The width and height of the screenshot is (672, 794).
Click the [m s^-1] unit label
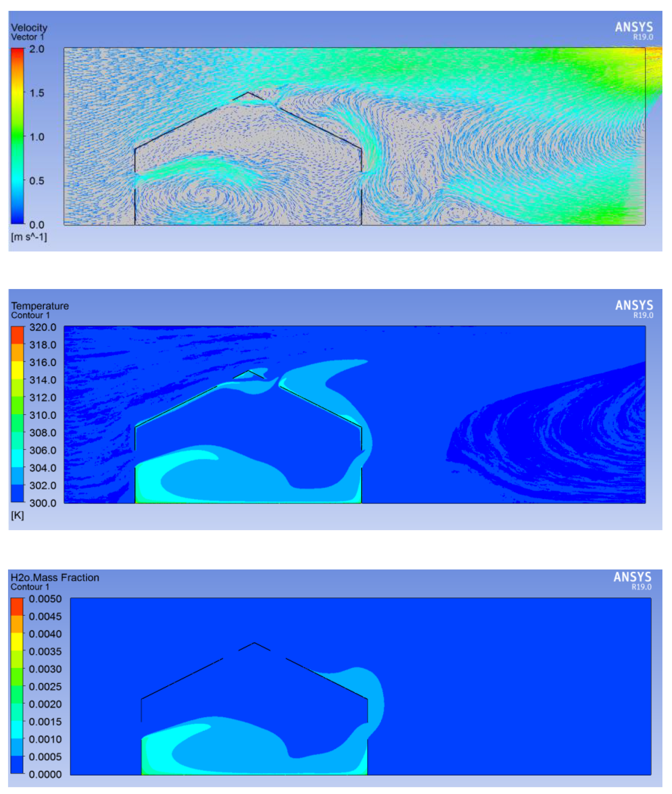pyautogui.click(x=29, y=237)
